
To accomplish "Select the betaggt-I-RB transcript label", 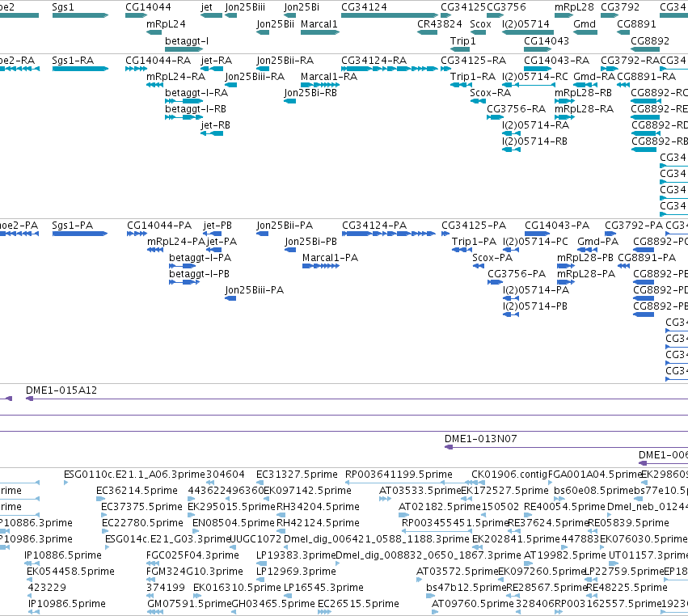I will point(196,109).
